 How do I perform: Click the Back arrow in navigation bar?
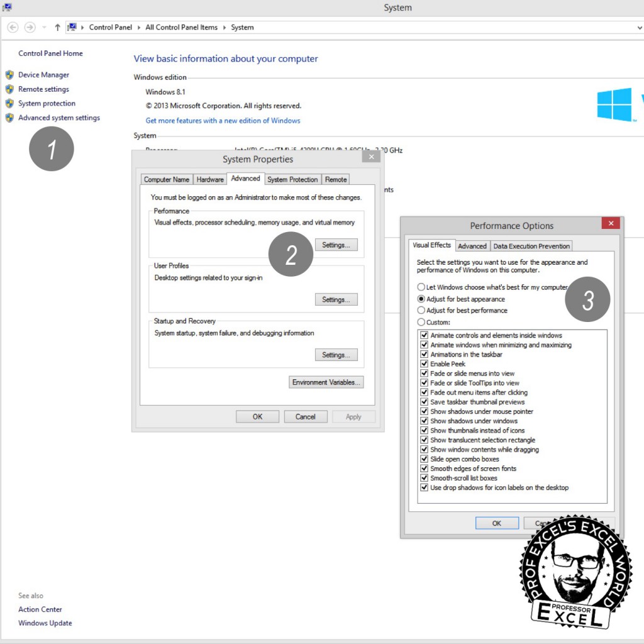[13, 27]
